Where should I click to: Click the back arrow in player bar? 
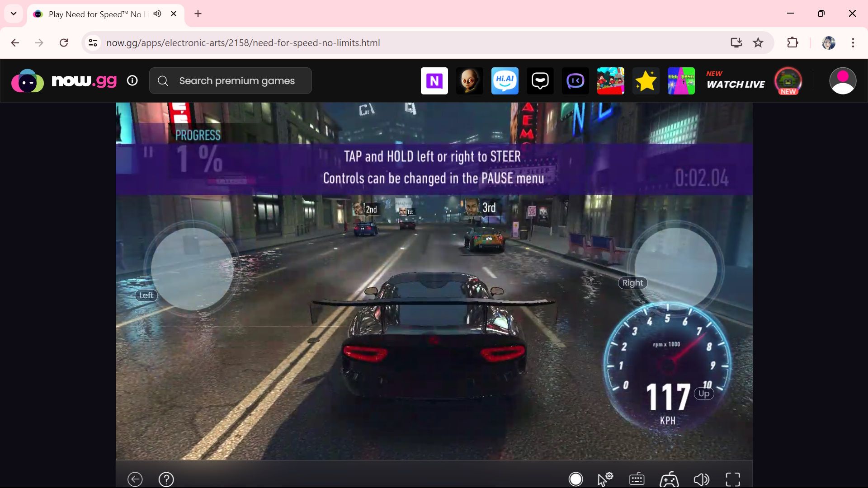point(135,479)
